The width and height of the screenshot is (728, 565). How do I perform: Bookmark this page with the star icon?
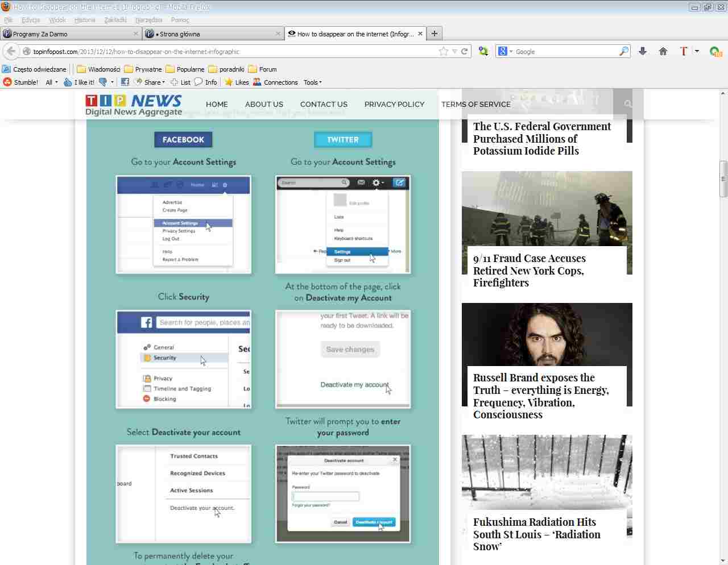click(x=444, y=51)
